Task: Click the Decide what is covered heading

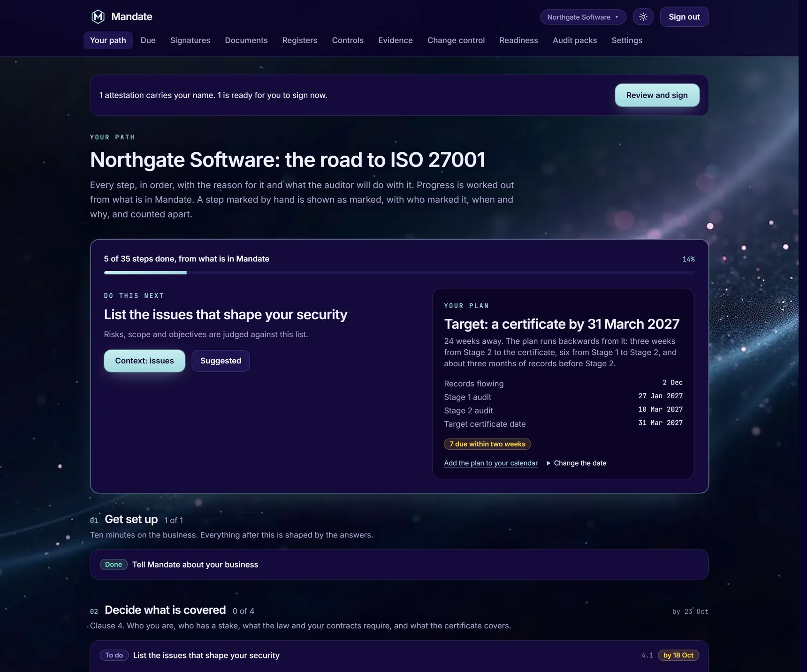Action: (165, 610)
